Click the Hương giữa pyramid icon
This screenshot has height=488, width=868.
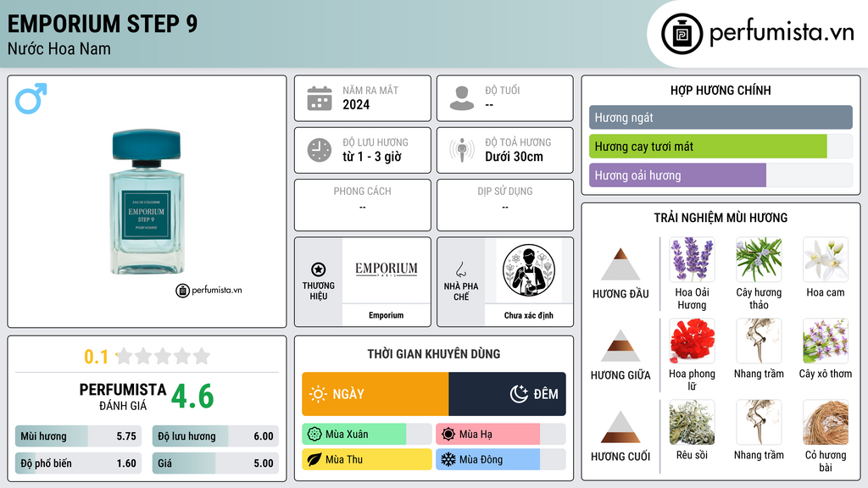(x=620, y=346)
